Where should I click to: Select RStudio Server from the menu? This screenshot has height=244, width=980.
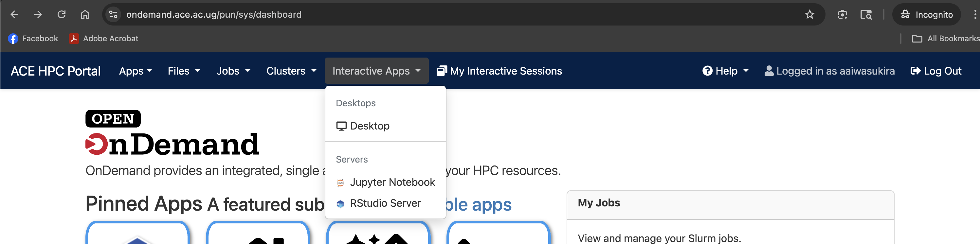pos(385,203)
